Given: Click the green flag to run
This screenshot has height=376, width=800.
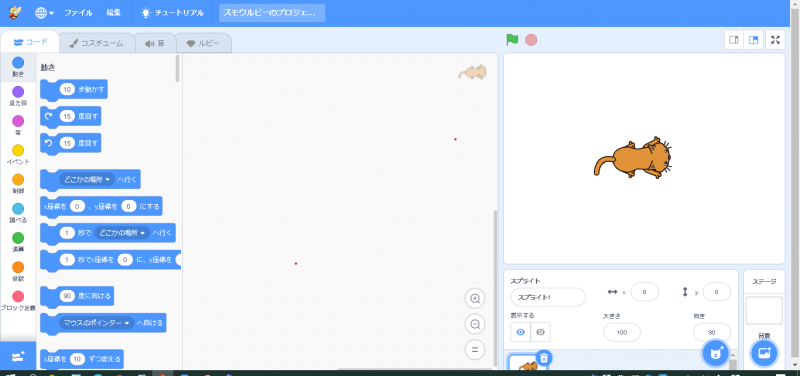Looking at the screenshot, I should coord(512,40).
